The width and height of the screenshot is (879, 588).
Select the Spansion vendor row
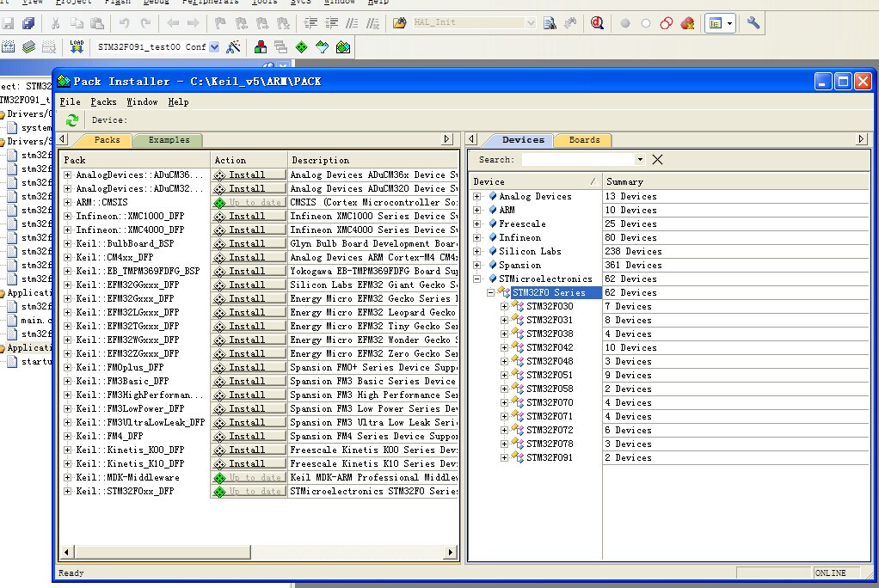[519, 265]
